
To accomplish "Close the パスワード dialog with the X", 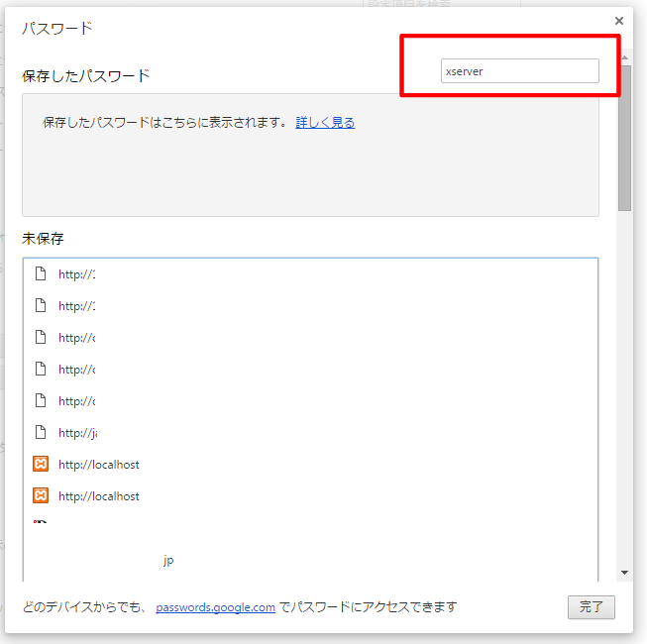I will [x=619, y=21].
